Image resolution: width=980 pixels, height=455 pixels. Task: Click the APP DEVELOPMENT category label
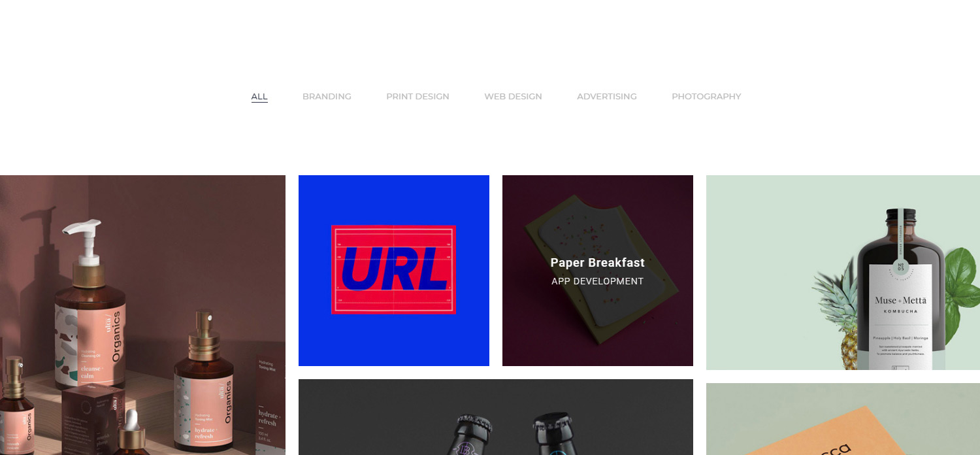(x=597, y=281)
